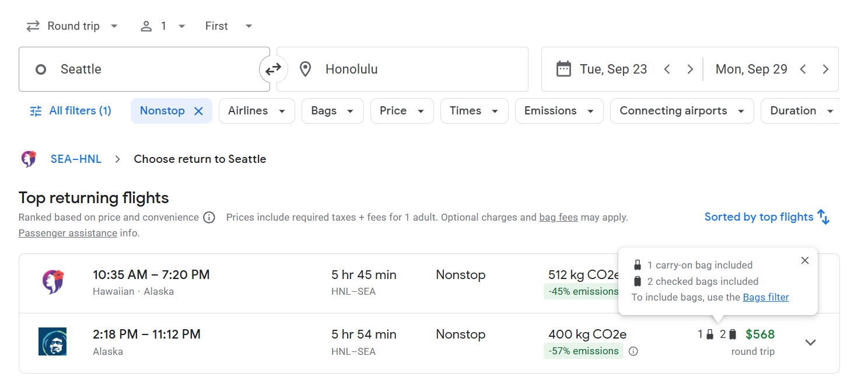Remove the Nonstop filter
The image size is (868, 387).
click(x=198, y=111)
